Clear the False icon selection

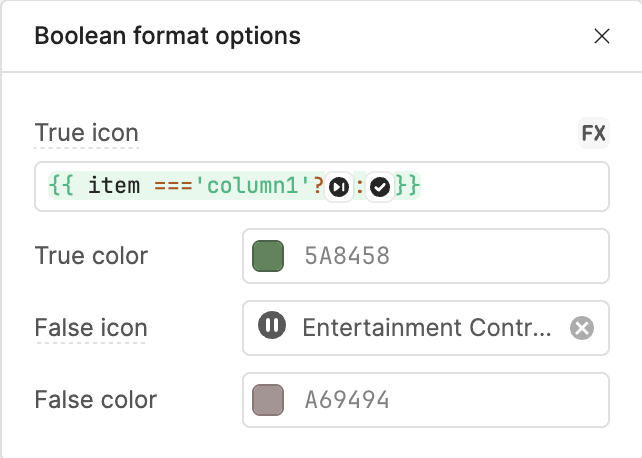582,328
